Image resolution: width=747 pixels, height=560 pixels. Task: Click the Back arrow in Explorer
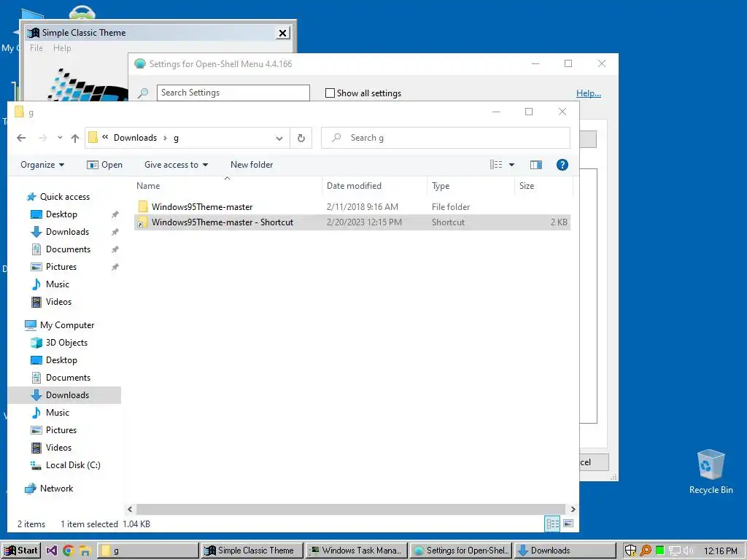coord(21,138)
